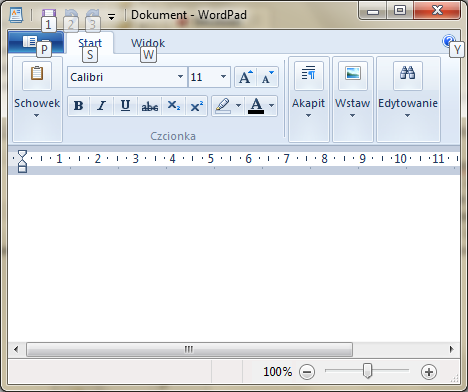Toggle bold formatting
Screen dimensions: 468x392
point(79,106)
